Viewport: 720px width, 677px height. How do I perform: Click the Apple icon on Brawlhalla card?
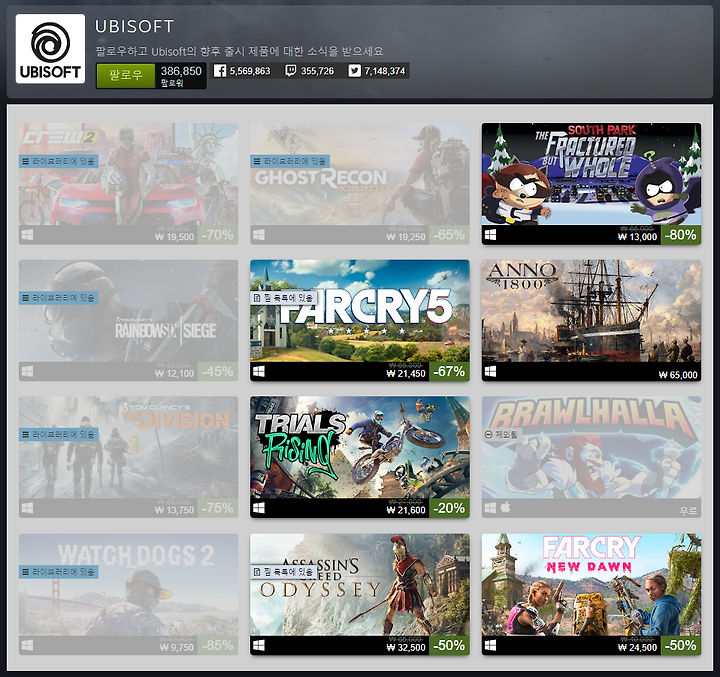(505, 508)
